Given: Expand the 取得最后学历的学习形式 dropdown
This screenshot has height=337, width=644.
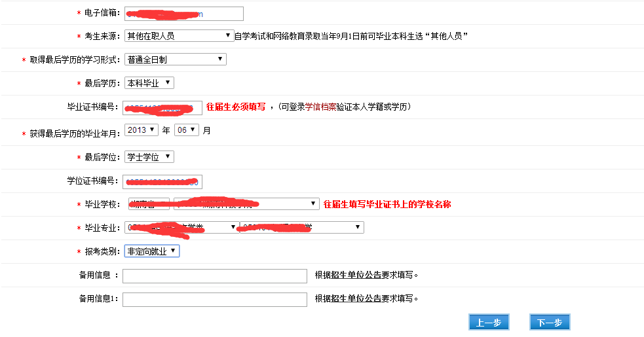Looking at the screenshot, I should 175,60.
